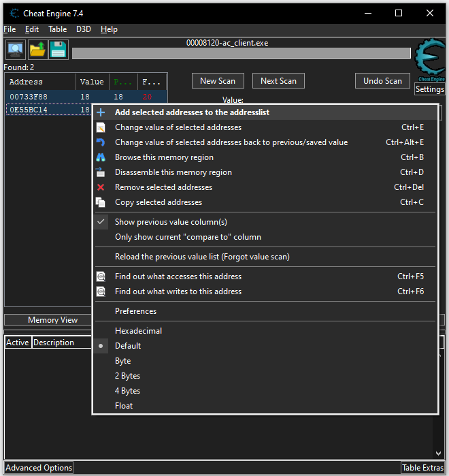Choose Browse this memory region
The height and width of the screenshot is (476, 449).
pos(265,157)
